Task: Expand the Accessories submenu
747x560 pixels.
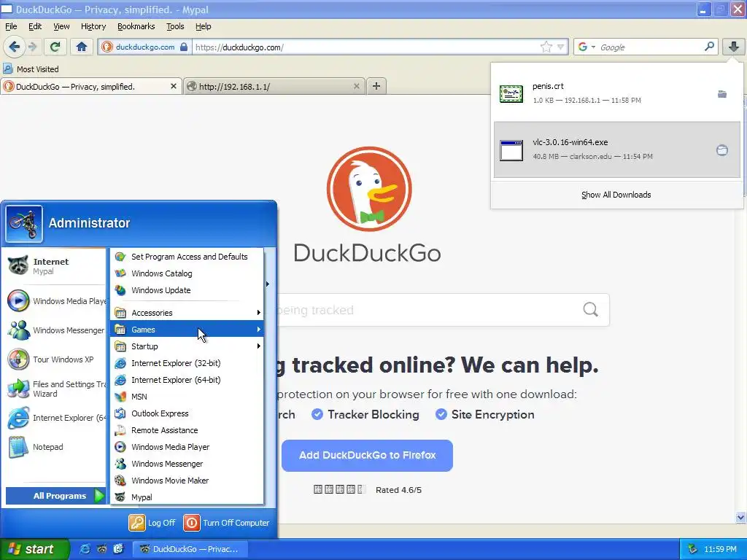Action: pyautogui.click(x=187, y=313)
